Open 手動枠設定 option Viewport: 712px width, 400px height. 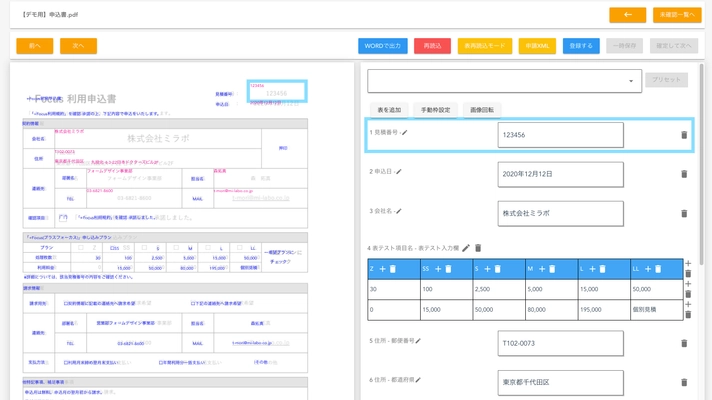(436, 110)
